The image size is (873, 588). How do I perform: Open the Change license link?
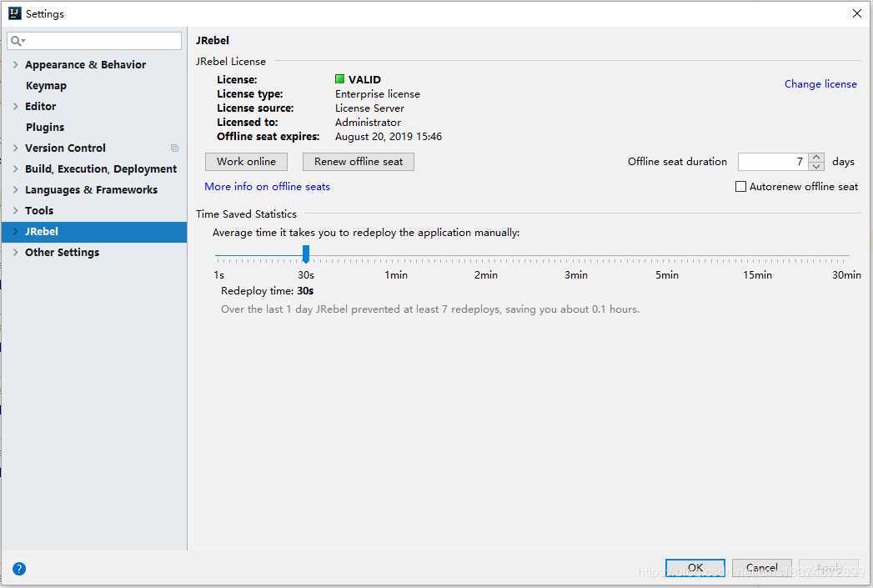click(820, 84)
